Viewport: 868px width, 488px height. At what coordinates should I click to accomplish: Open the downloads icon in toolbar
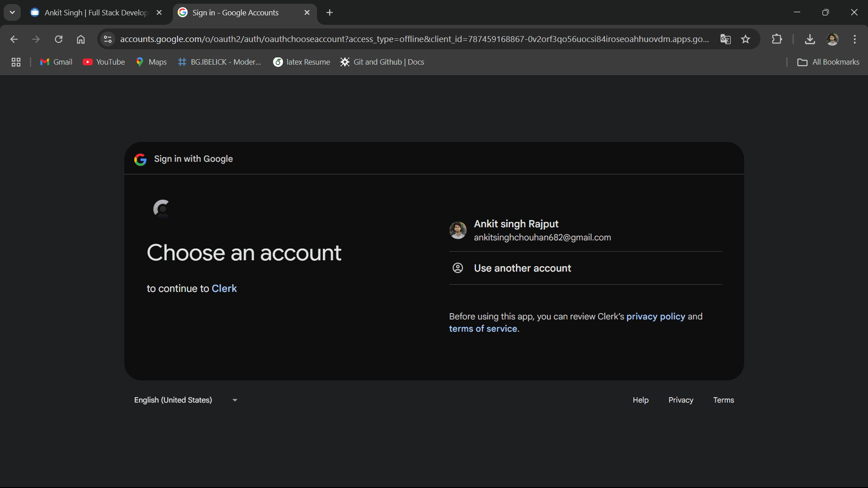[x=810, y=39]
